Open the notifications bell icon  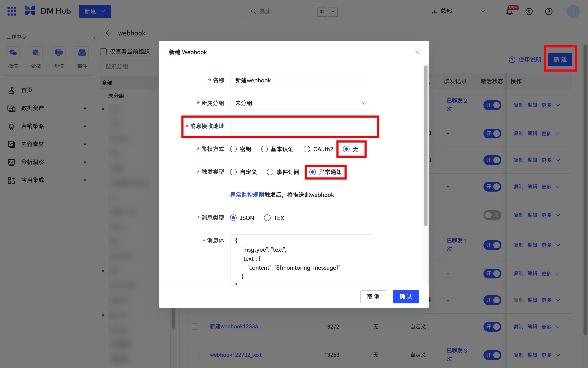tap(510, 11)
